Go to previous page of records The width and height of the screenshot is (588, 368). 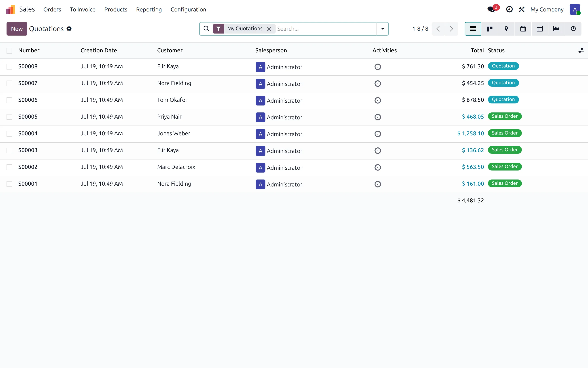click(x=438, y=29)
